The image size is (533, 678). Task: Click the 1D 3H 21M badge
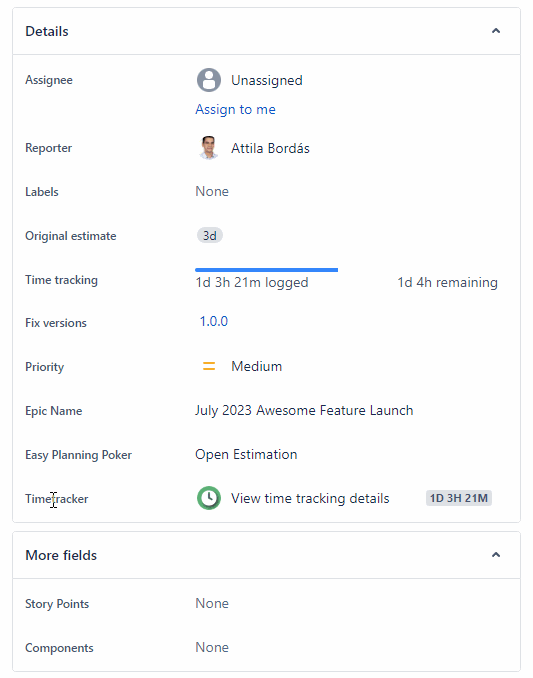(x=459, y=498)
